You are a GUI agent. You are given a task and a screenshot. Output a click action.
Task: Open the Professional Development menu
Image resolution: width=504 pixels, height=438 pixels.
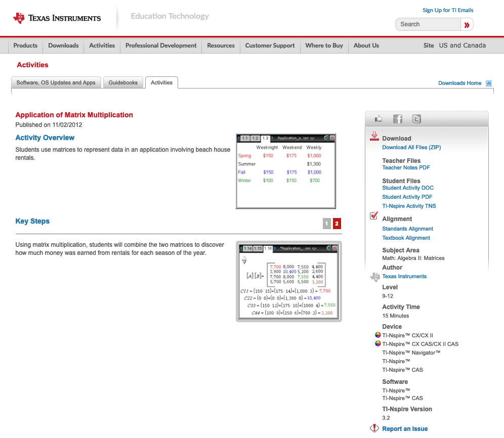(x=161, y=46)
